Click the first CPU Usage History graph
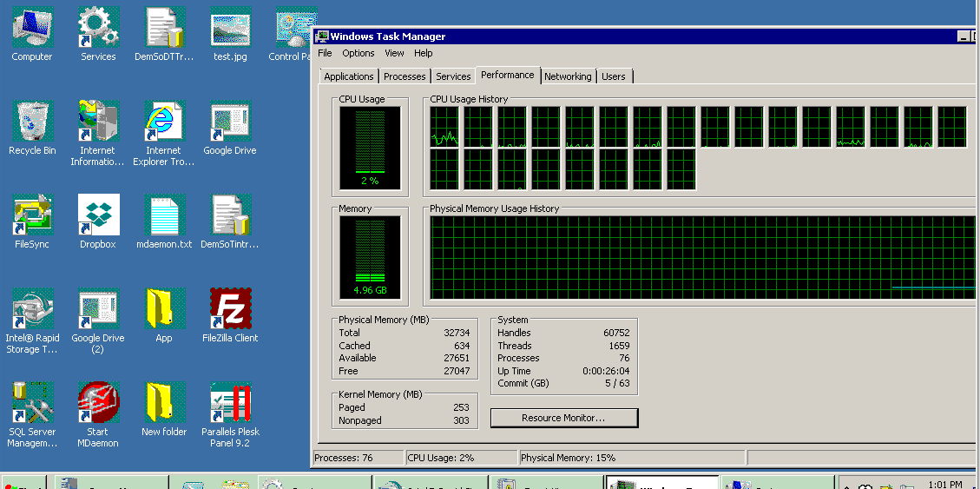Screen dimensions: 980x489 click(x=444, y=127)
